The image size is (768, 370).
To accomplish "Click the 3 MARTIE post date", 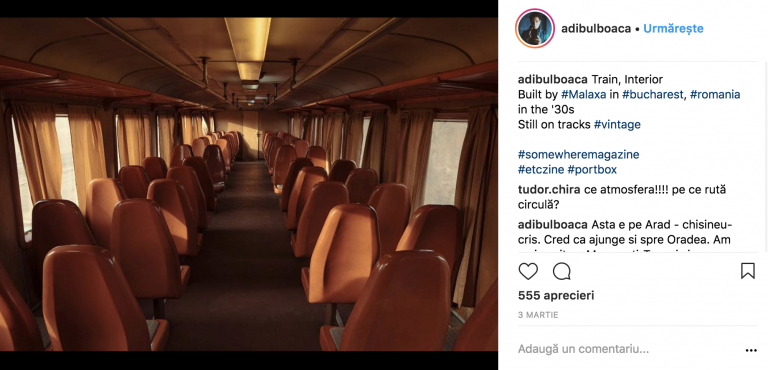I will (x=538, y=315).
